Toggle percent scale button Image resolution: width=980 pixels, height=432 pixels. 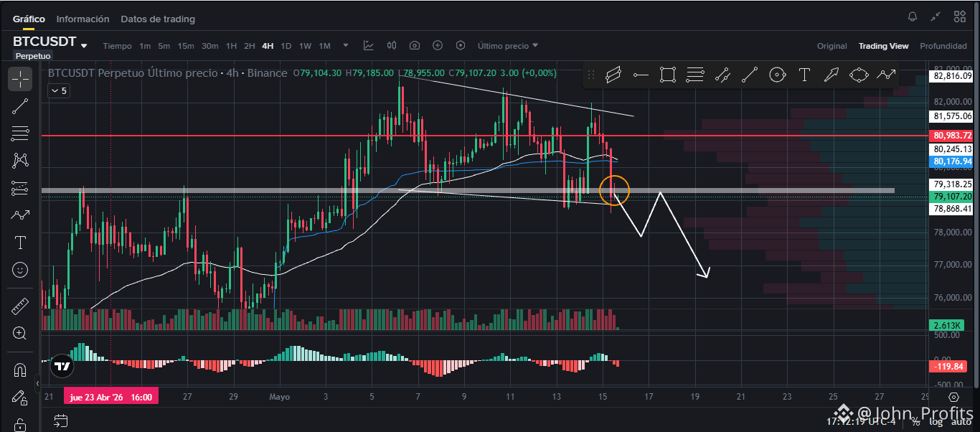pyautogui.click(x=916, y=421)
